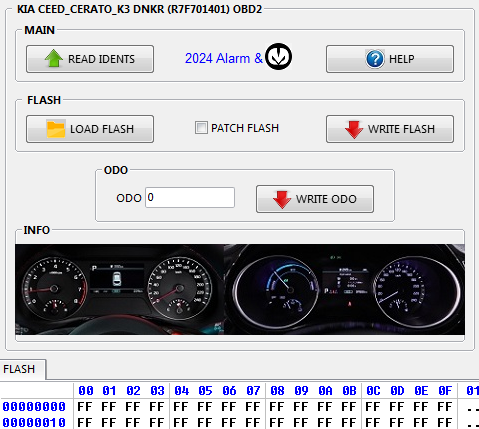Click the PATCH FLASH label
This screenshot has width=479, height=429.
click(245, 128)
